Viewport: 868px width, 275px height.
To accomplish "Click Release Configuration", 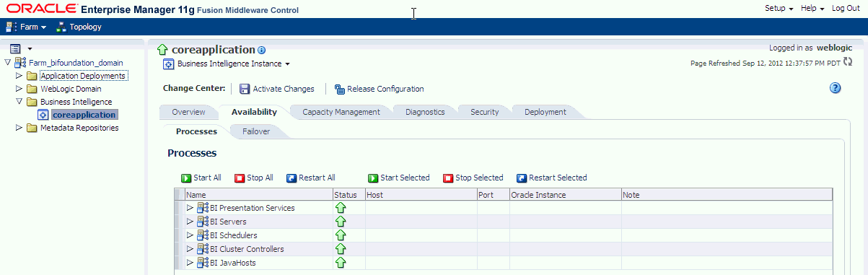I will 380,89.
